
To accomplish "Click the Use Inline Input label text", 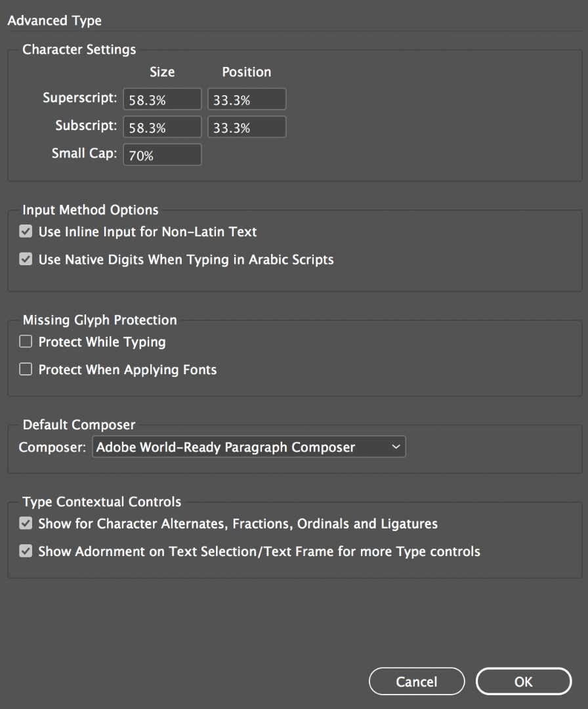I will tap(148, 232).
